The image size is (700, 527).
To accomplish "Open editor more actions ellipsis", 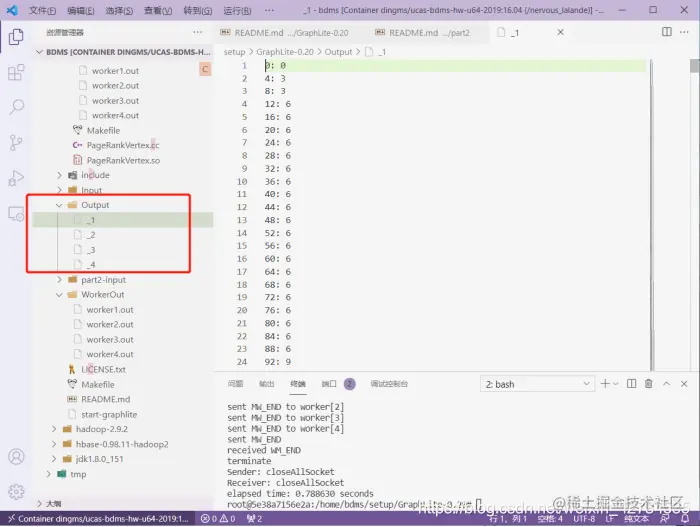I will click(x=684, y=32).
